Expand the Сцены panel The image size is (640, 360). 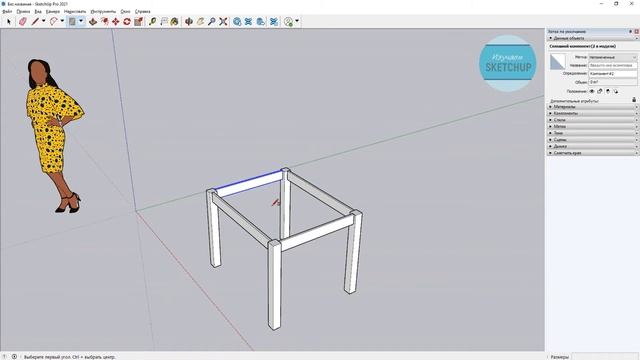pyautogui.click(x=593, y=140)
